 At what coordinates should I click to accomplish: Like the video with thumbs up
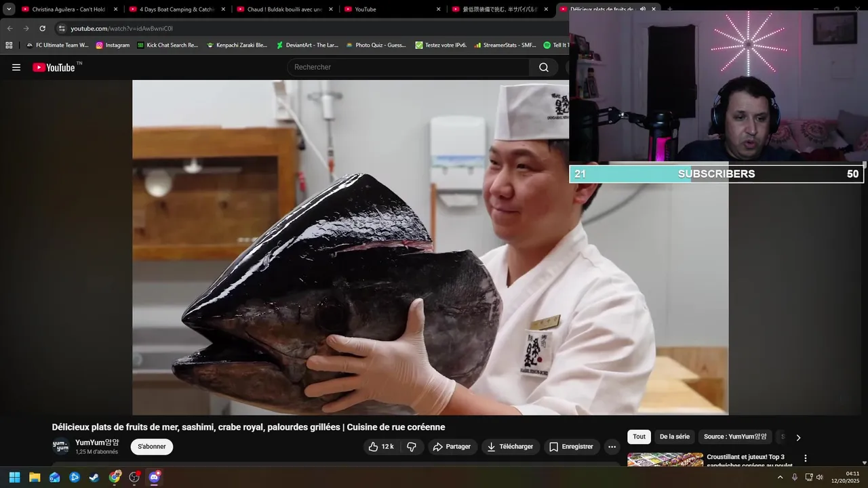(x=381, y=447)
